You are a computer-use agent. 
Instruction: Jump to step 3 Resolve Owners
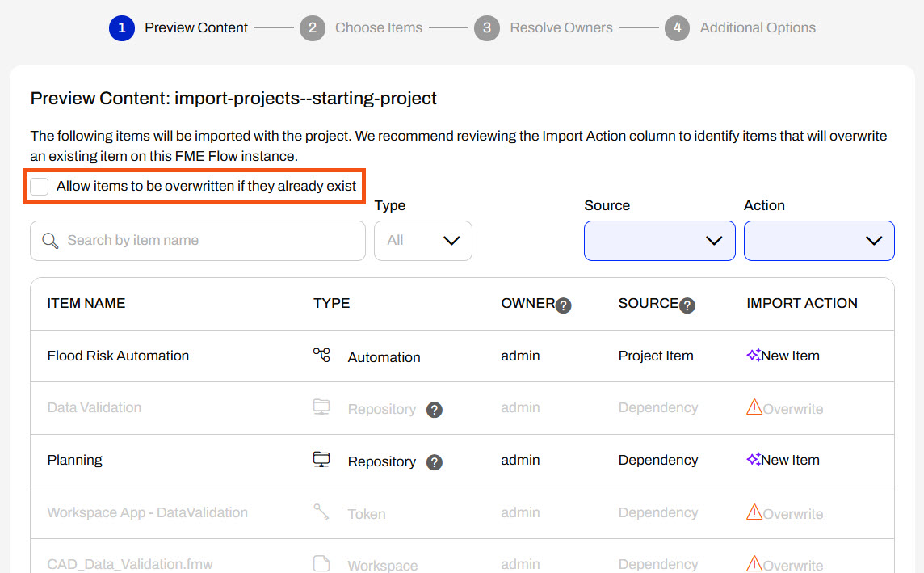pos(544,28)
